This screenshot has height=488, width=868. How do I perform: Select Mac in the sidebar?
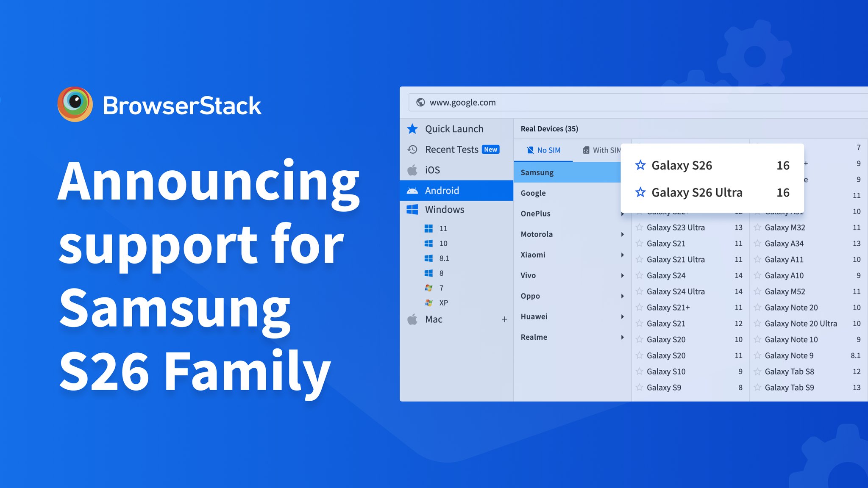456,319
